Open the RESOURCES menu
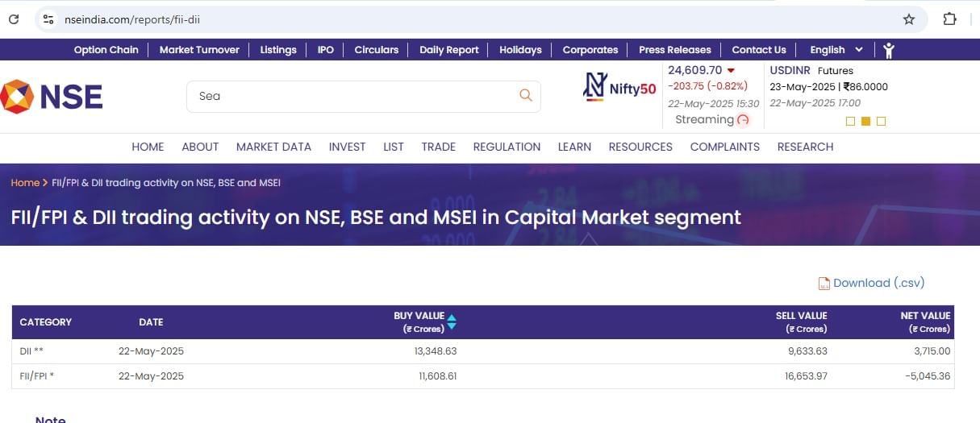The height and width of the screenshot is (423, 980). [x=640, y=147]
